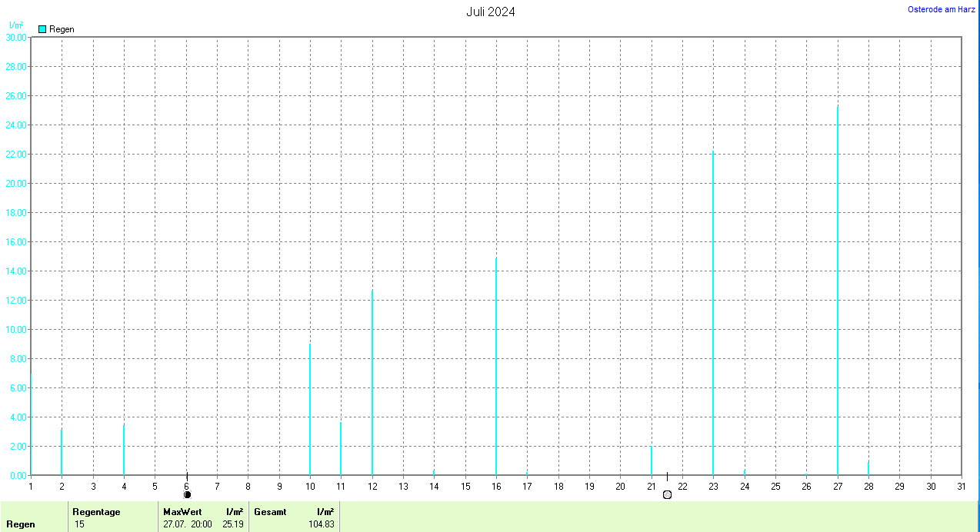The image size is (980, 532).
Task: Click the rain bar on day 16
Action: coord(496,369)
